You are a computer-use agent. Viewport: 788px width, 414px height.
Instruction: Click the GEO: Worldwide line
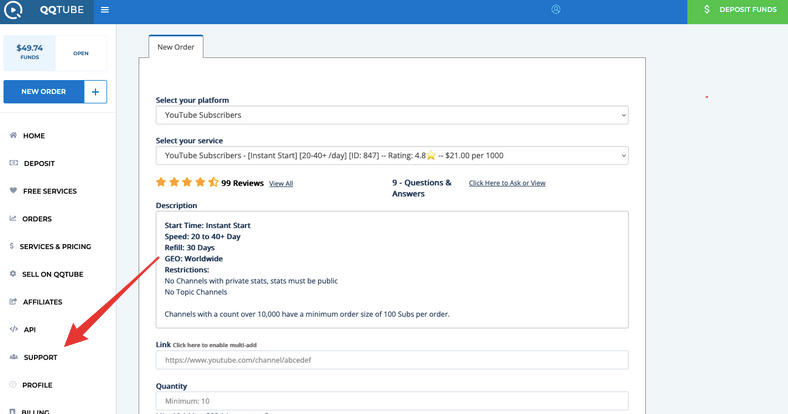tap(193, 258)
